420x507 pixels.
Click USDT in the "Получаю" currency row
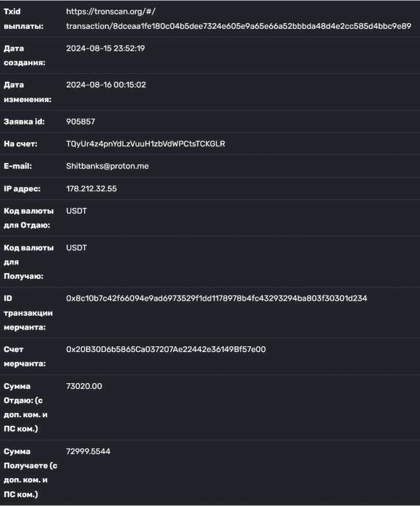coord(77,247)
